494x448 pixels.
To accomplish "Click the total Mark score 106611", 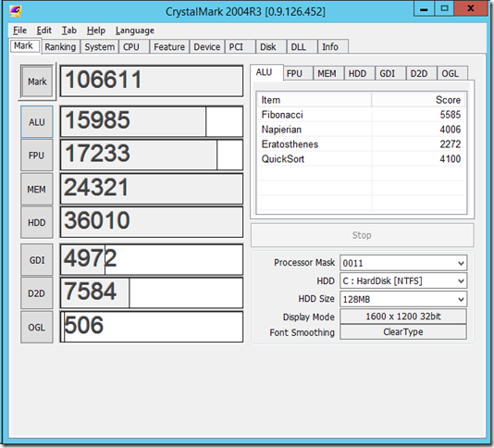I will [152, 81].
